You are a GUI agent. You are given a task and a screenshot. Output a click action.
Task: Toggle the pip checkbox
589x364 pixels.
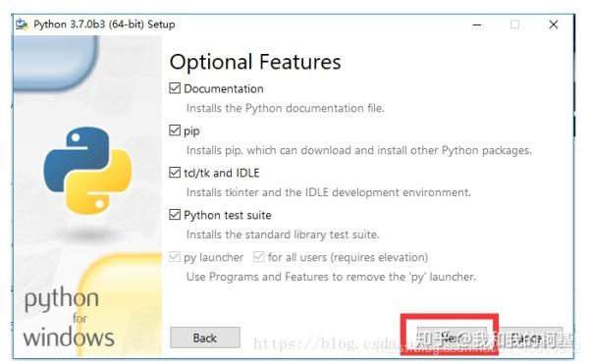pyautogui.click(x=175, y=130)
